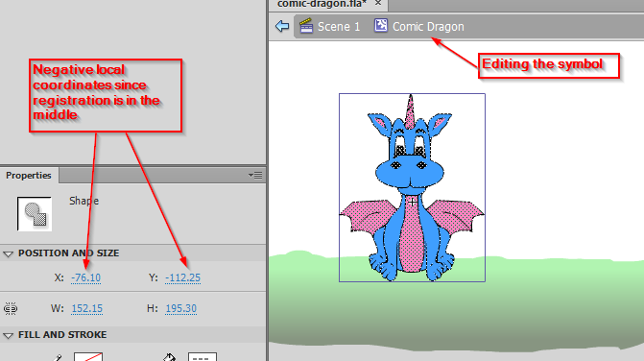
Task: Switch to the Properties tab
Action: pos(29,176)
